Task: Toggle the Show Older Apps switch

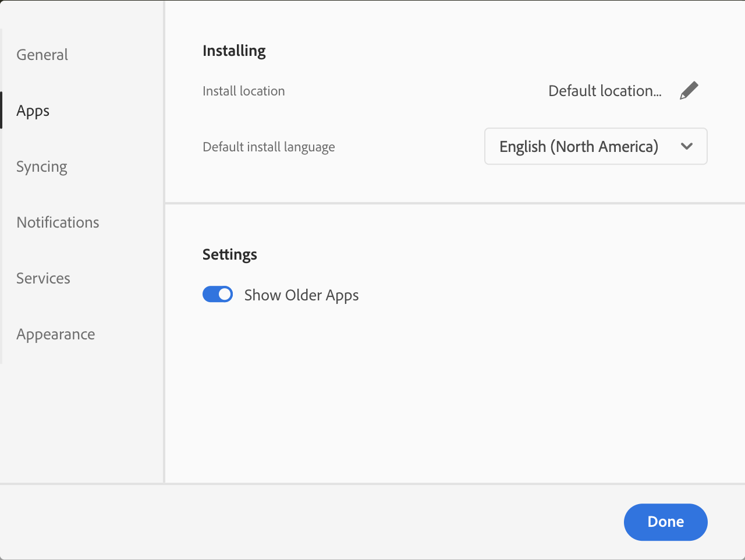Action: click(218, 295)
